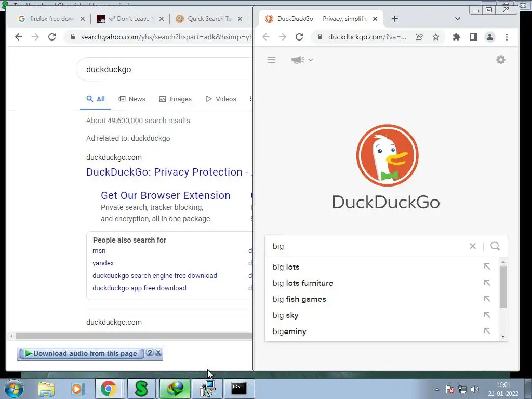
Task: Click 'msn' related search
Action: tap(99, 251)
